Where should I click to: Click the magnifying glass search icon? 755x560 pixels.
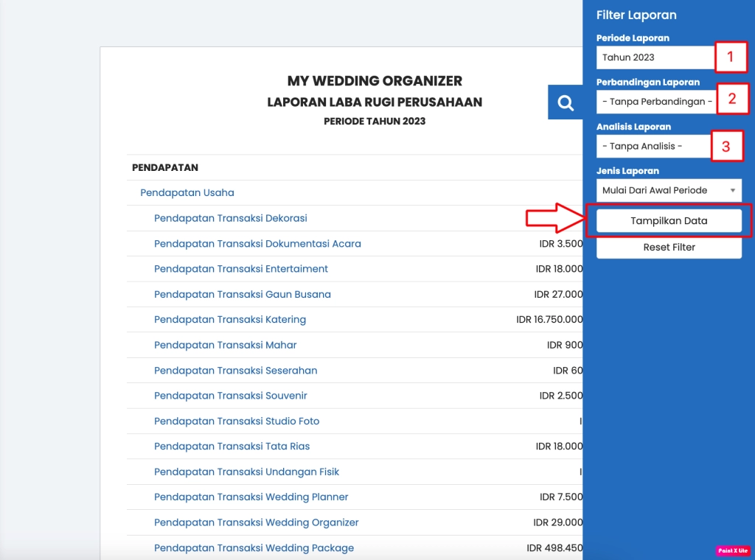click(566, 103)
